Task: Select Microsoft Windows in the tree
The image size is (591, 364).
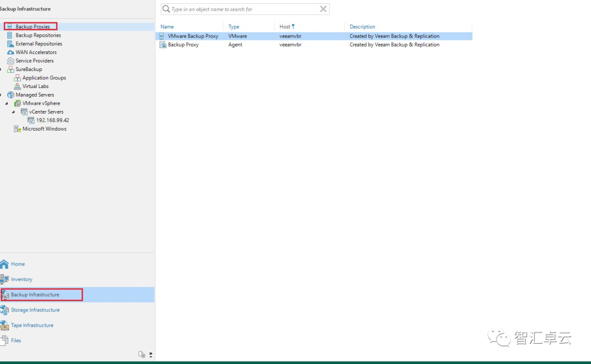Action: click(44, 129)
